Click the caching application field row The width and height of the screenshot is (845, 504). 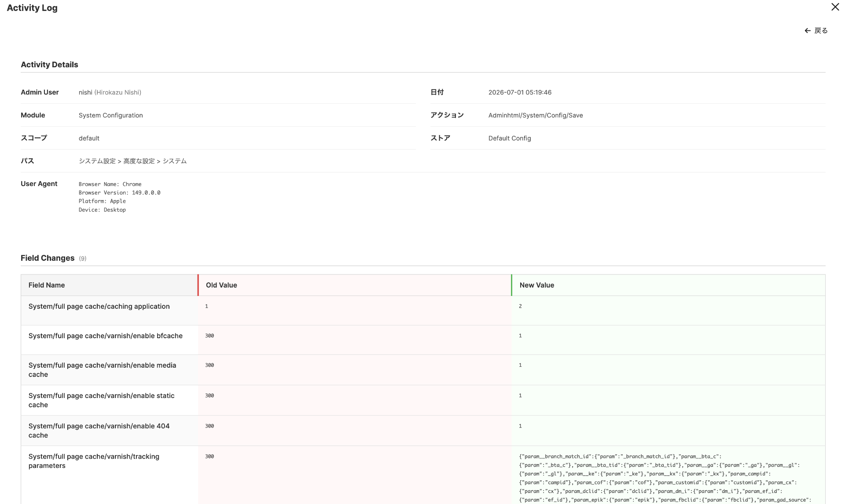coord(423,310)
